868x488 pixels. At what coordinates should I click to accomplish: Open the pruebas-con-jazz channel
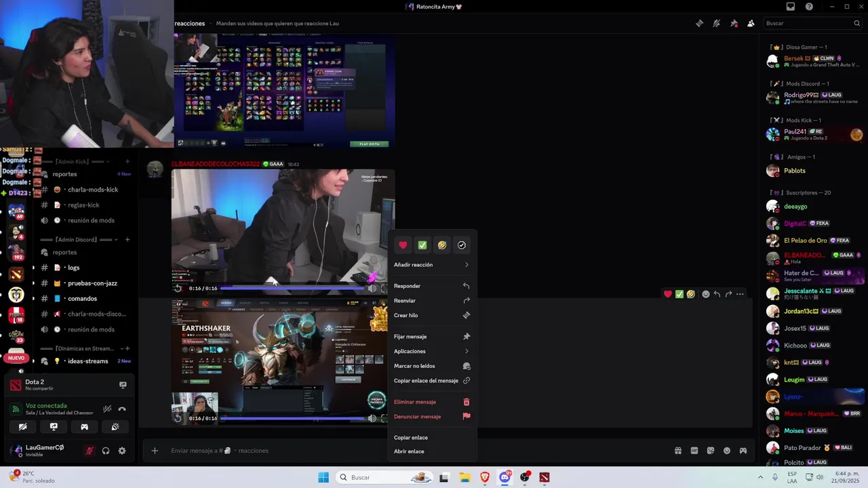point(85,283)
